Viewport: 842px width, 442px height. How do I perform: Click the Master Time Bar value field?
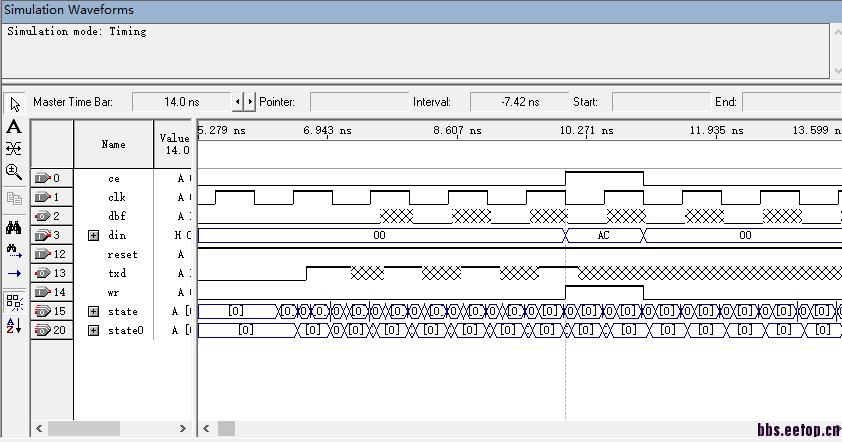coord(181,102)
